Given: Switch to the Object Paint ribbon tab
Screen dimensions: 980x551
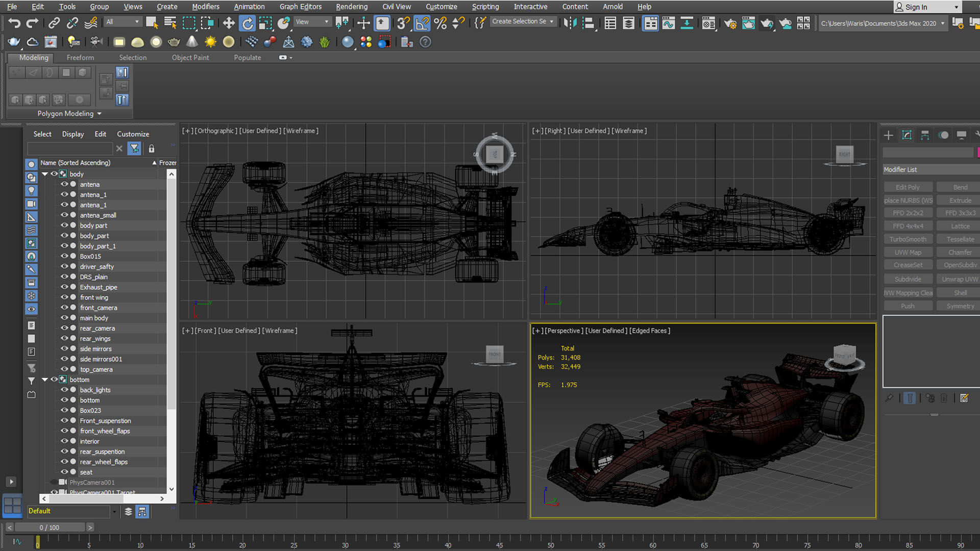Looking at the screenshot, I should coord(190,58).
